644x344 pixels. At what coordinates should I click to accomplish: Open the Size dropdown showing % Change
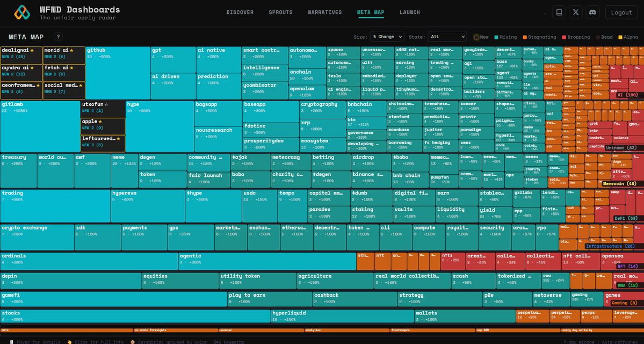pyautogui.click(x=387, y=37)
